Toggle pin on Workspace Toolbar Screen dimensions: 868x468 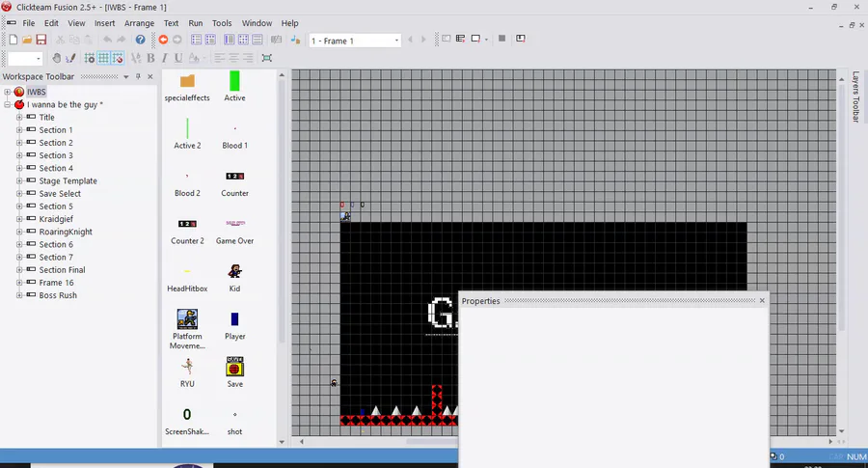point(138,76)
